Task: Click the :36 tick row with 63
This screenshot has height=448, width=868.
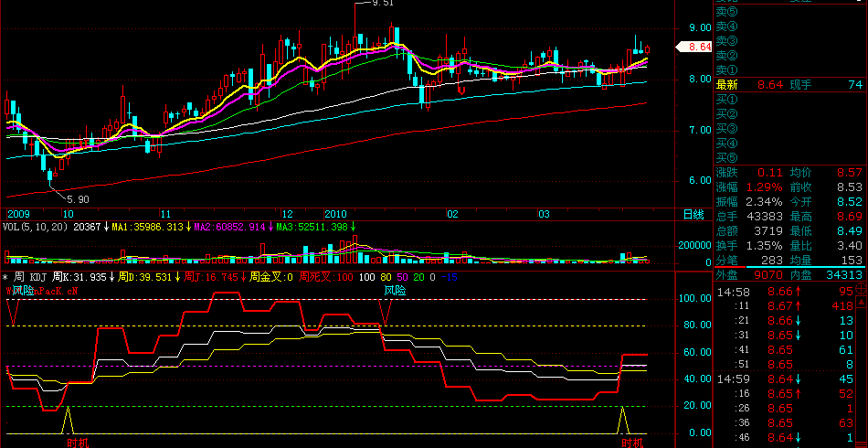Action: pyautogui.click(x=785, y=423)
